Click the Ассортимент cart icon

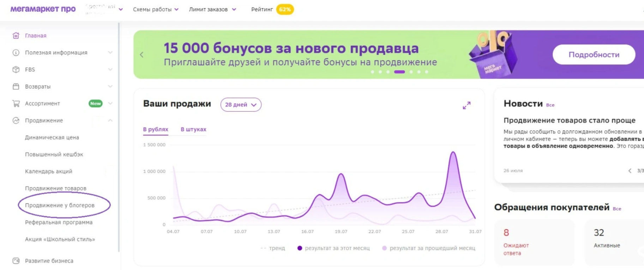click(16, 103)
